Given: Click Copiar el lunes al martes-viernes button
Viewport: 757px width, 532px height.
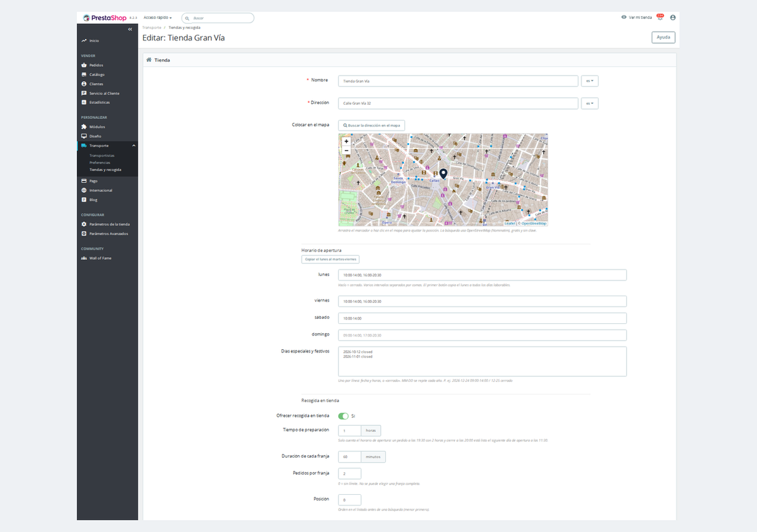Looking at the screenshot, I should [x=330, y=259].
